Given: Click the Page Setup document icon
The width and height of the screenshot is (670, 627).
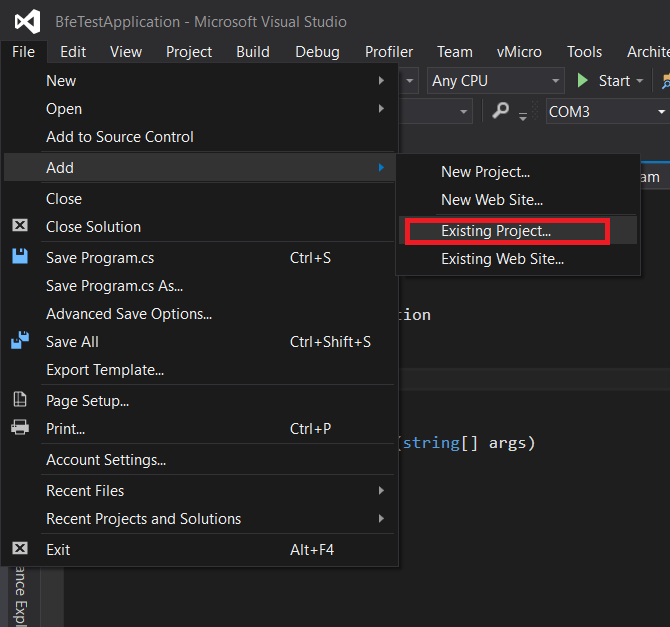Looking at the screenshot, I should [x=20, y=399].
